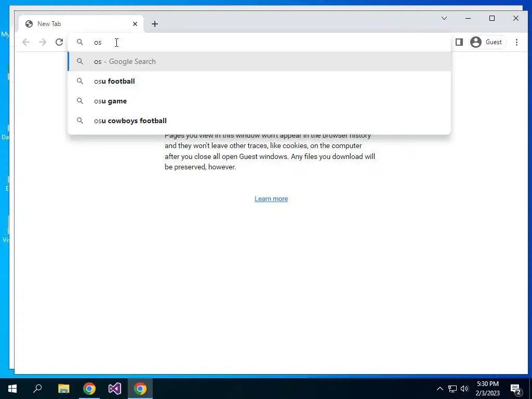532x399 pixels.
Task: Open taskbar search magnifier
Action: (37, 389)
